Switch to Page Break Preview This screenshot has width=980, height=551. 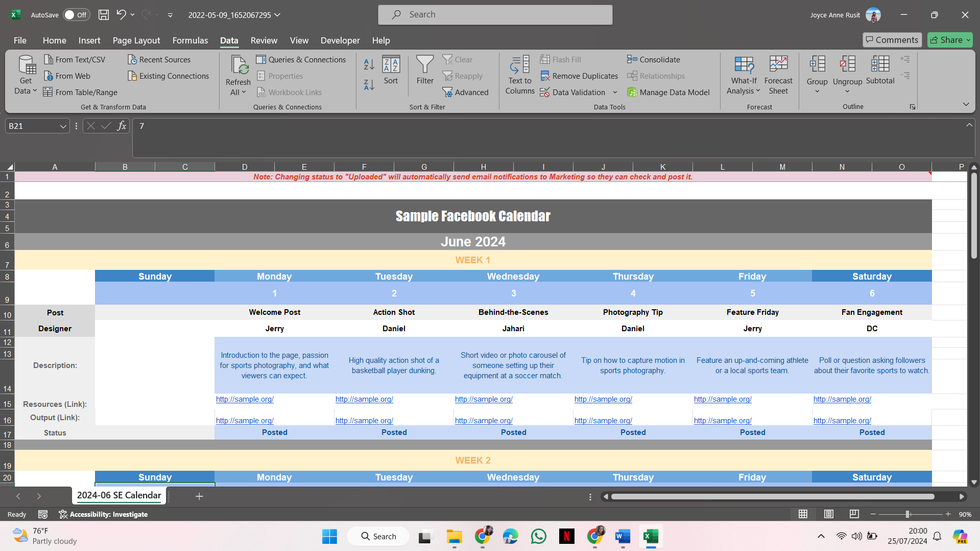[x=854, y=514]
